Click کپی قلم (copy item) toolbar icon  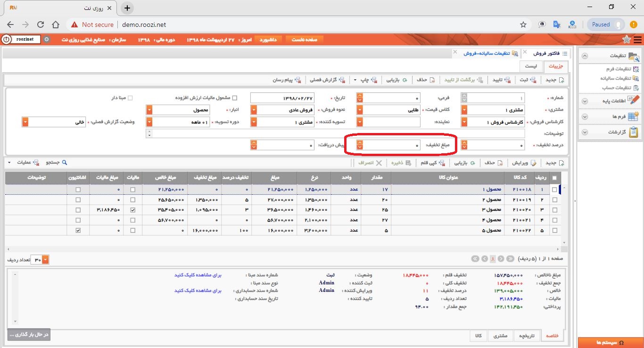click(x=441, y=163)
